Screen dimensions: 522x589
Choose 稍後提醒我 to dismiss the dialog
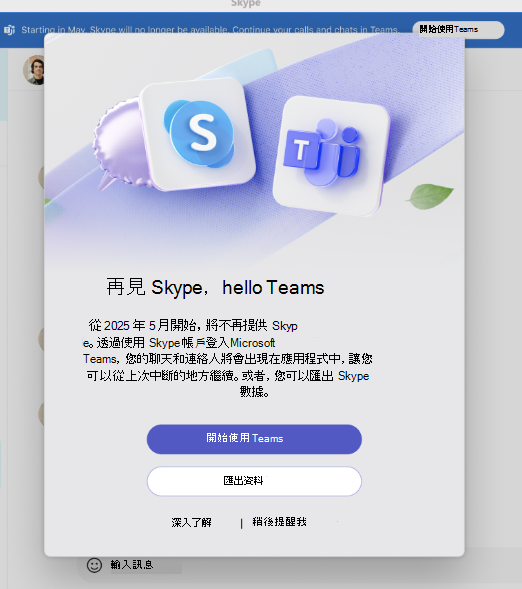[x=279, y=522]
